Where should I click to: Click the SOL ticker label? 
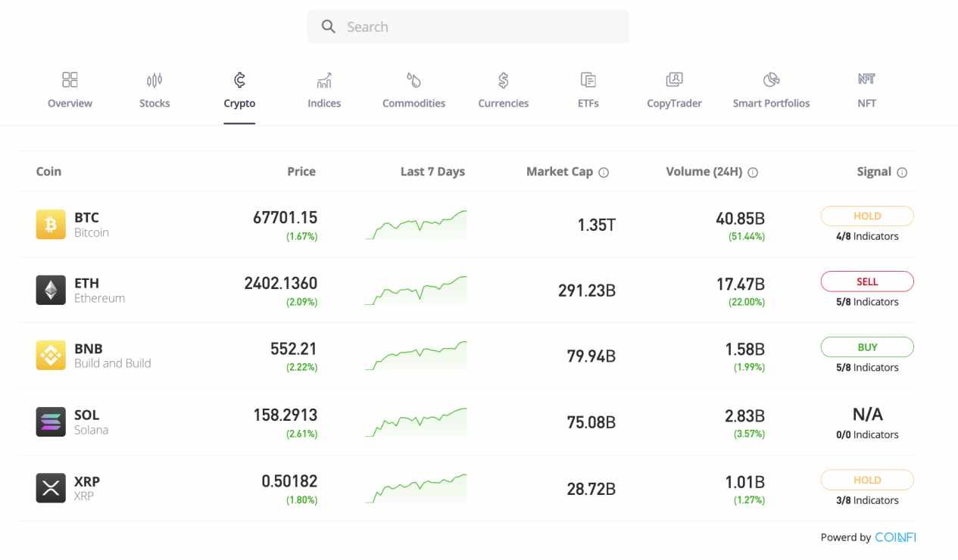coord(86,415)
